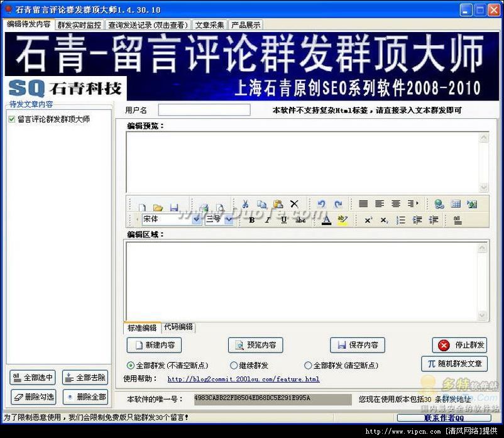Click the 联系作者QQ button
504x438 pixels.
point(444,417)
